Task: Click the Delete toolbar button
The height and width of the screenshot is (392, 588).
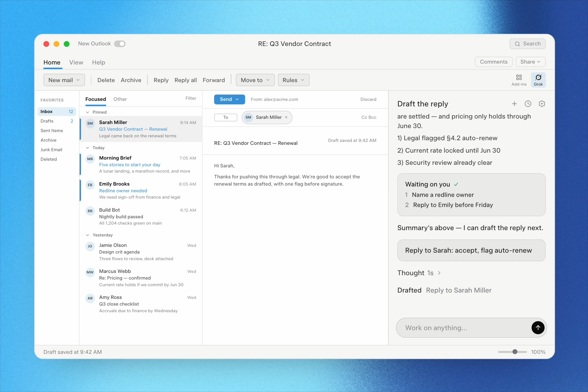Action: tap(106, 80)
